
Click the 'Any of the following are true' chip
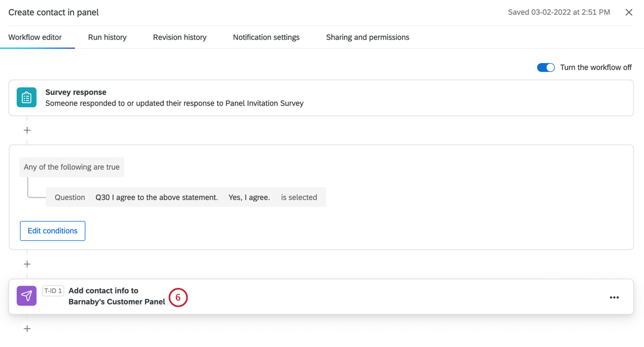tap(71, 166)
